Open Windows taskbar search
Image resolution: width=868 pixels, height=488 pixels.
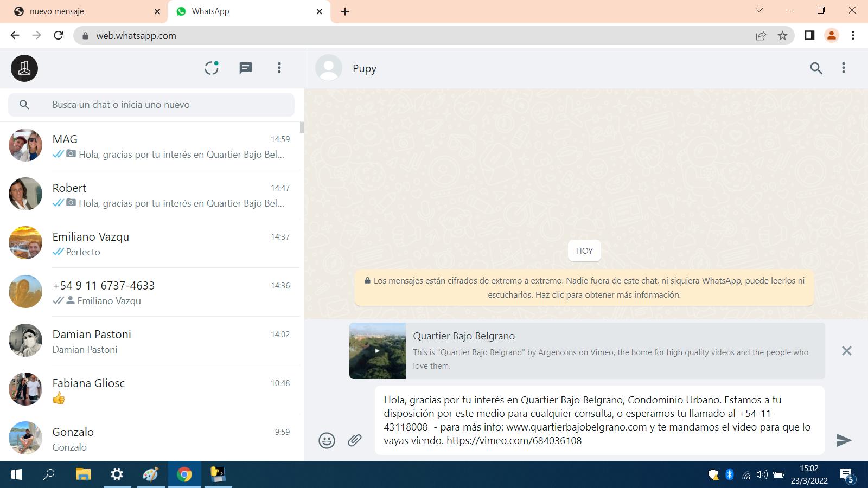49,474
